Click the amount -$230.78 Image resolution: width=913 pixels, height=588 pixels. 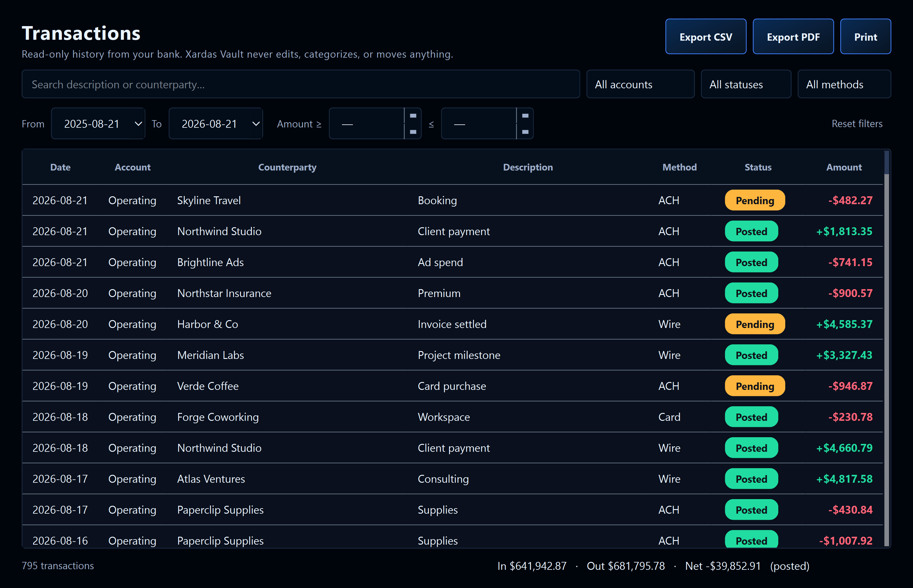850,417
